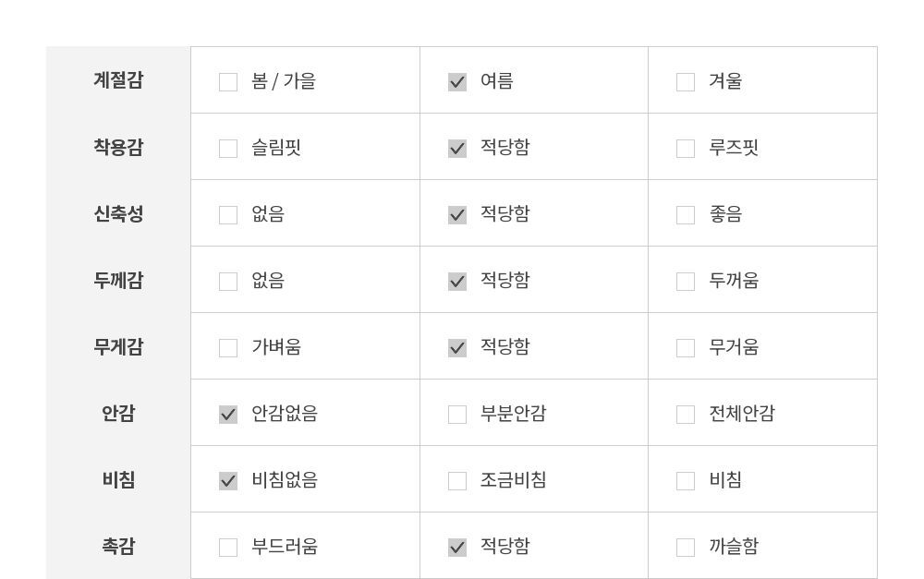Select the 두꺼움 thickness checkbox
Image resolution: width=924 pixels, height=579 pixels.
[686, 282]
